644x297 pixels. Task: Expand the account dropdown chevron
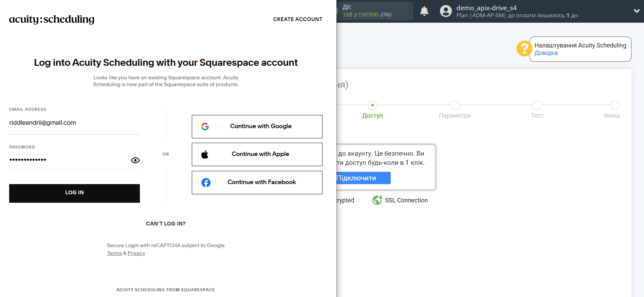tap(637, 11)
